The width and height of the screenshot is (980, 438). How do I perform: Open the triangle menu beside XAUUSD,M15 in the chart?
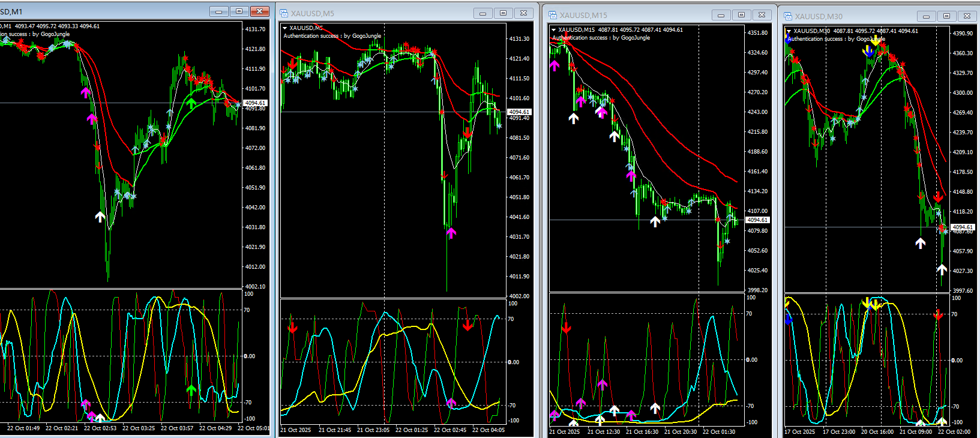pos(553,30)
